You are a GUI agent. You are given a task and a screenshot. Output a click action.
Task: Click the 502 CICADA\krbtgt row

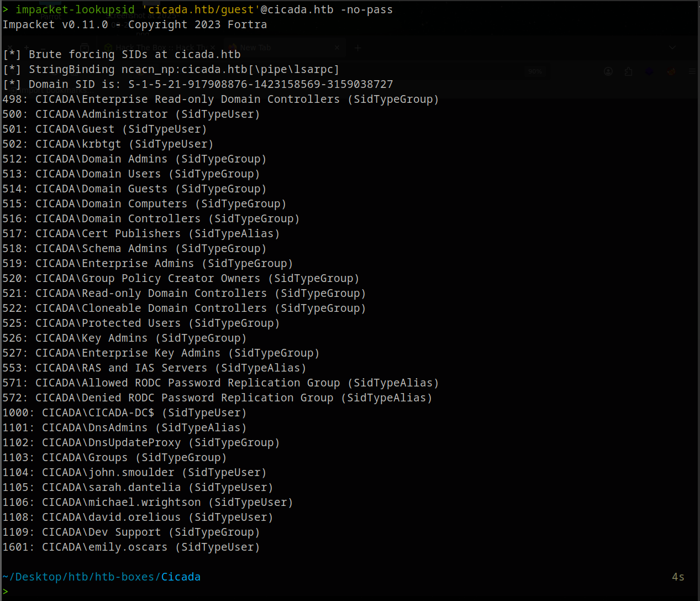[108, 144]
